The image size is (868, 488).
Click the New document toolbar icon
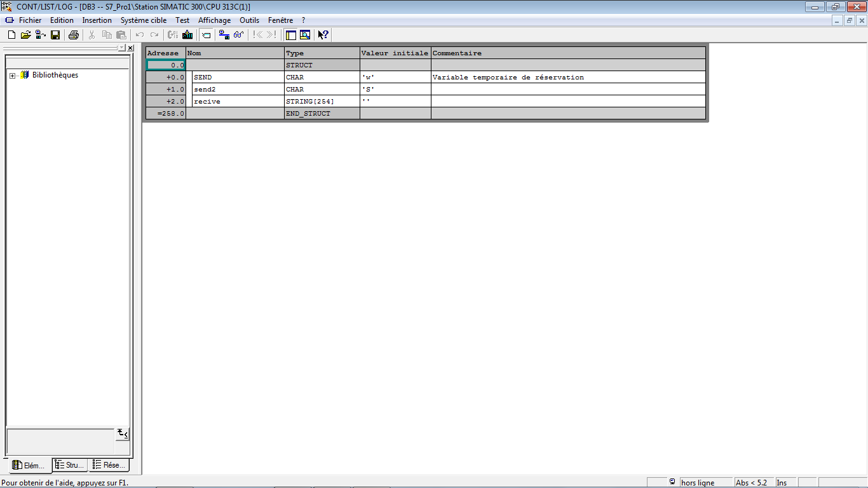(11, 35)
